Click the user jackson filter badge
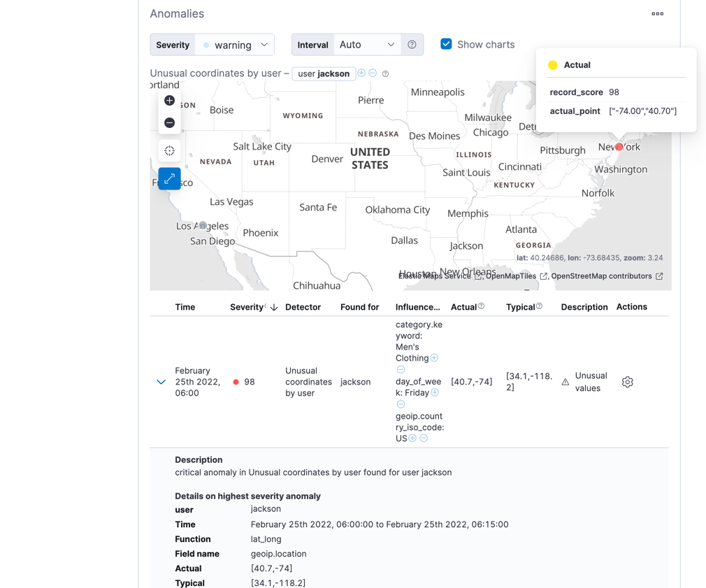706x588 pixels. [x=324, y=73]
